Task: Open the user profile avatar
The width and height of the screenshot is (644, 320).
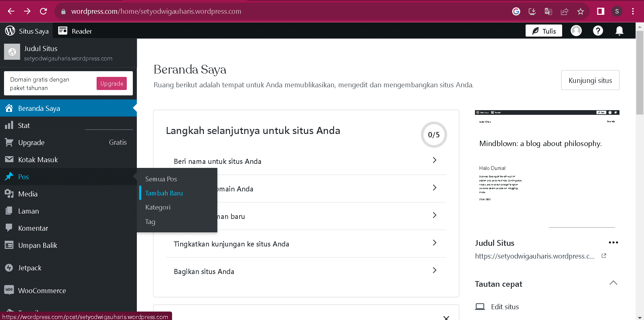Action: point(576,31)
